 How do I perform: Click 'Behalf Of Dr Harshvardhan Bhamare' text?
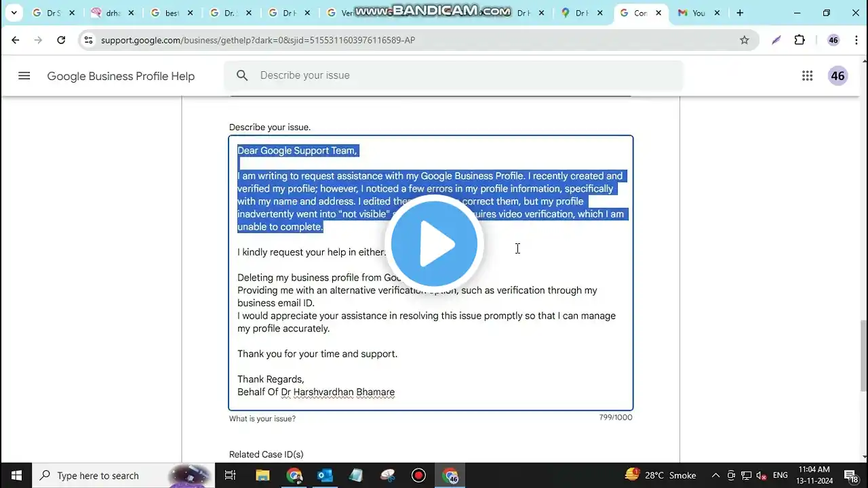(316, 392)
